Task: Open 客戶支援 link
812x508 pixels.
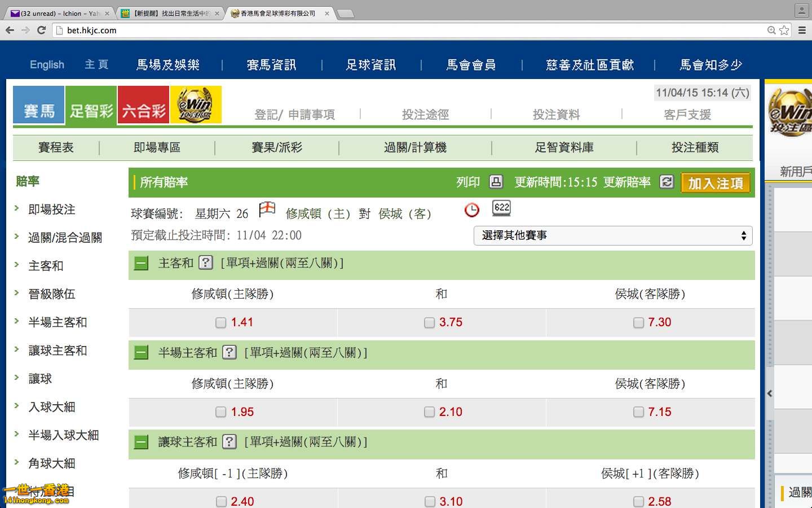Action: click(x=687, y=115)
